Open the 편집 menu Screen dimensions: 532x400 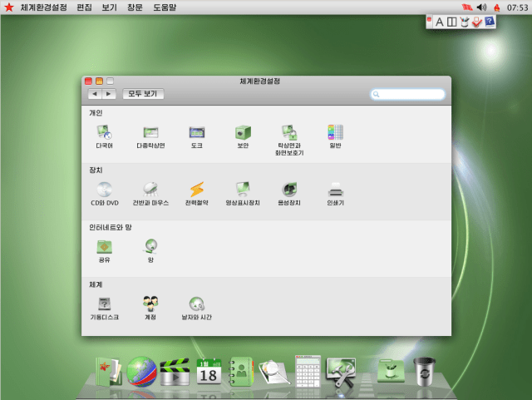tap(84, 7)
